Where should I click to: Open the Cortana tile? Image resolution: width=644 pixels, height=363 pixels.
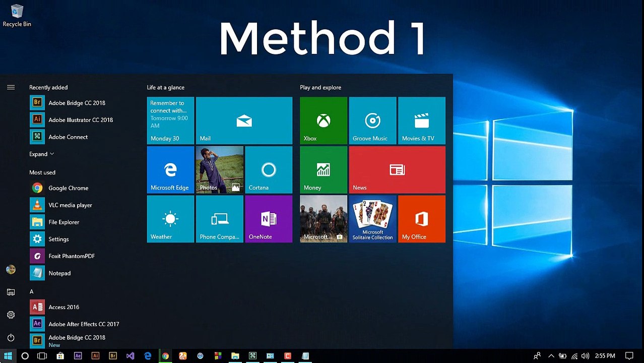click(x=269, y=170)
